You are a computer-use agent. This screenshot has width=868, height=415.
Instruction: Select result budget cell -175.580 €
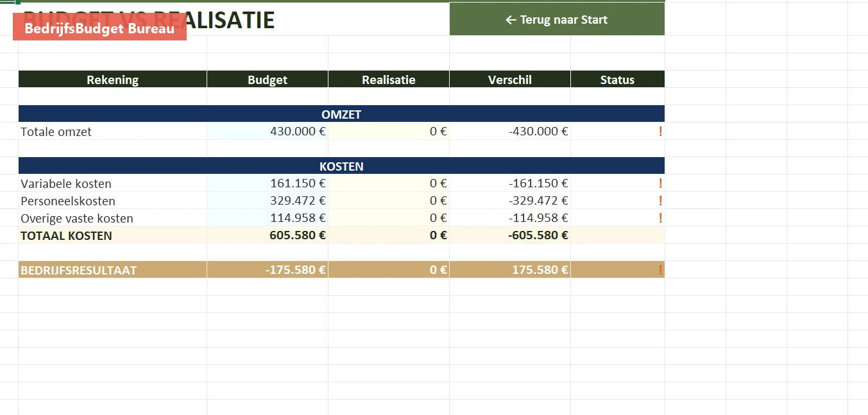(x=268, y=270)
